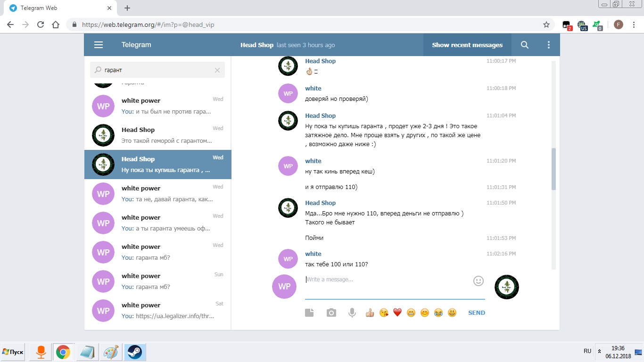Viewport: 644px width, 362px height.
Task: Open white power result with legalizer.info link
Action: [158, 311]
